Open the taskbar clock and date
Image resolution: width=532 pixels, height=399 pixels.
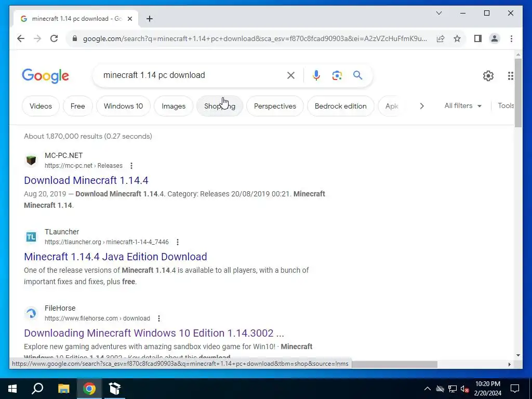[487, 389]
